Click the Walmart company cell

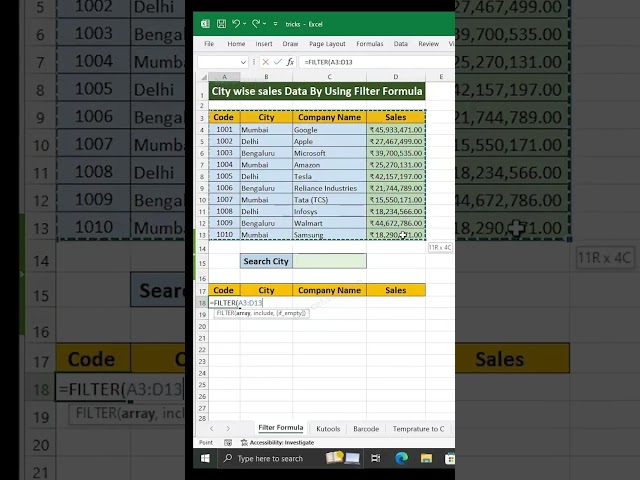click(329, 223)
